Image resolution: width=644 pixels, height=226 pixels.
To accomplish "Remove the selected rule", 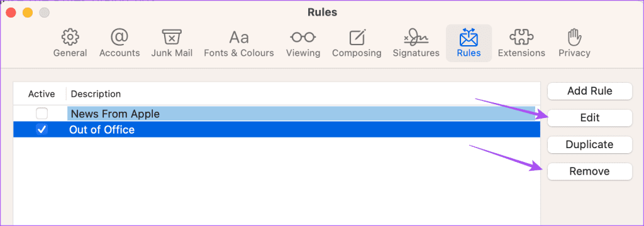I will click(x=589, y=171).
